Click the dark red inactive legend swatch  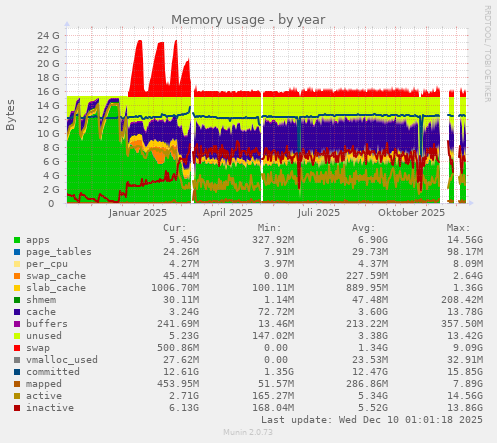17,408
